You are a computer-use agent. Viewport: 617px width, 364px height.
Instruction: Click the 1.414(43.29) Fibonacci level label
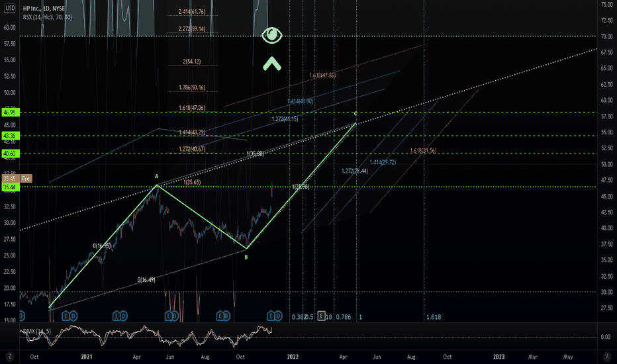click(x=192, y=132)
